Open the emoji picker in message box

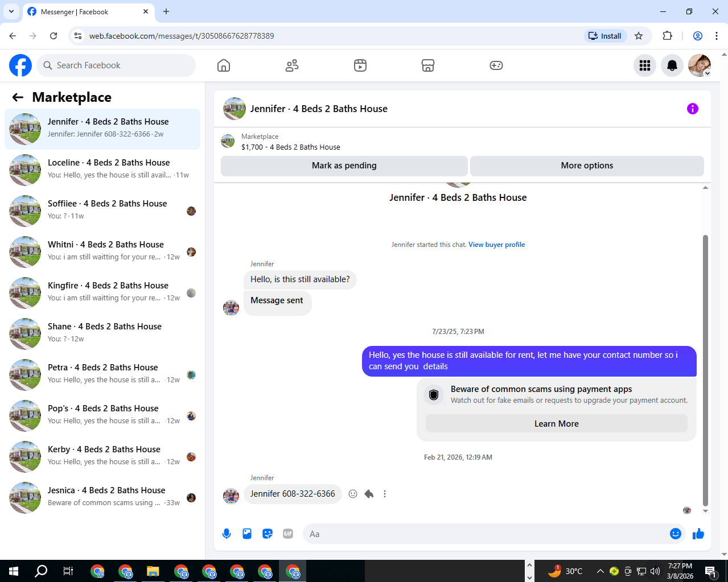[x=676, y=534]
